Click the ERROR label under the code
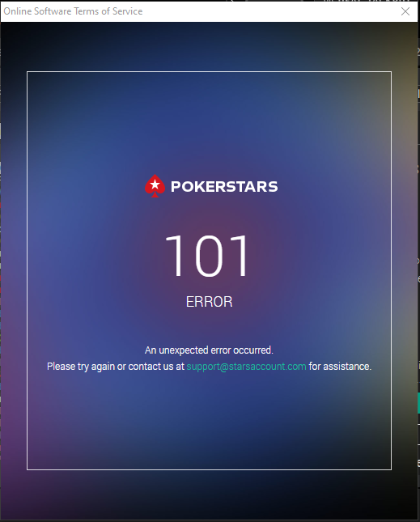Image resolution: width=420 pixels, height=522 pixels. (209, 302)
